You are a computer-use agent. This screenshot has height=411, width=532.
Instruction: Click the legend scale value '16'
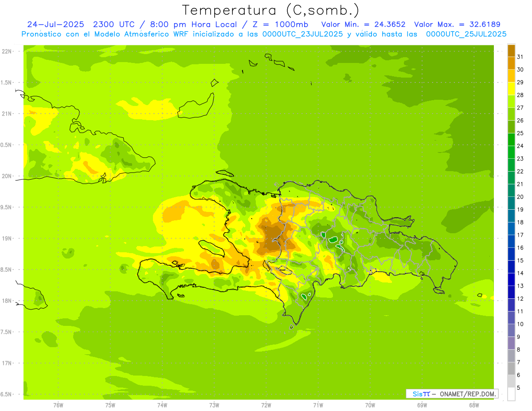(520, 248)
